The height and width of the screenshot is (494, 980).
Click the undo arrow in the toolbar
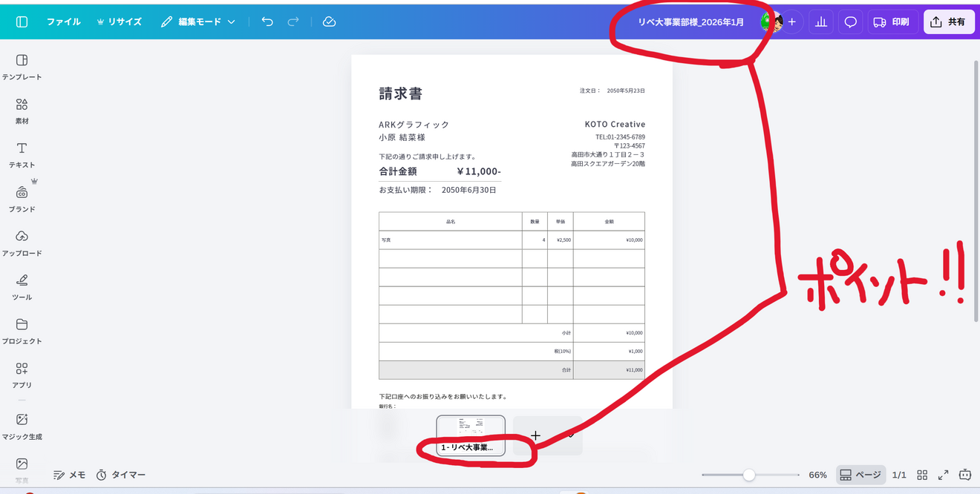(x=267, y=22)
